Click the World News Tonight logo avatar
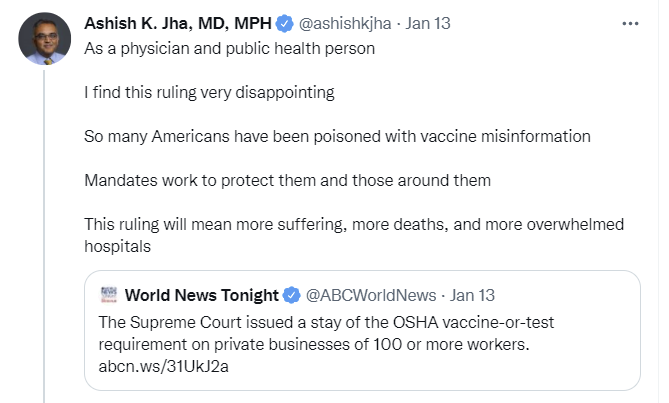669x403 pixels. [108, 295]
